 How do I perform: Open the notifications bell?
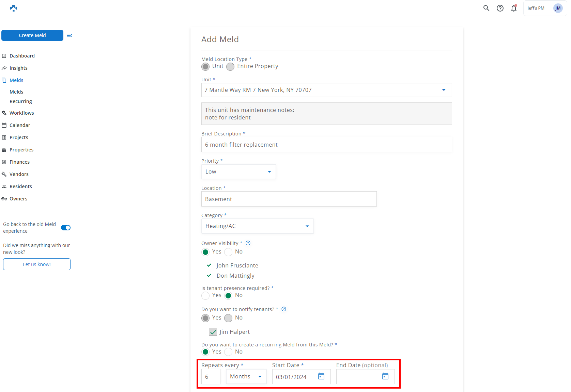[513, 8]
